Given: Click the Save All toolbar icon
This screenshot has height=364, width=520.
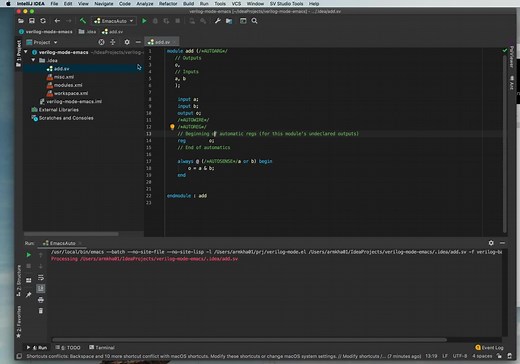Looking at the screenshot, I should click(32, 21).
